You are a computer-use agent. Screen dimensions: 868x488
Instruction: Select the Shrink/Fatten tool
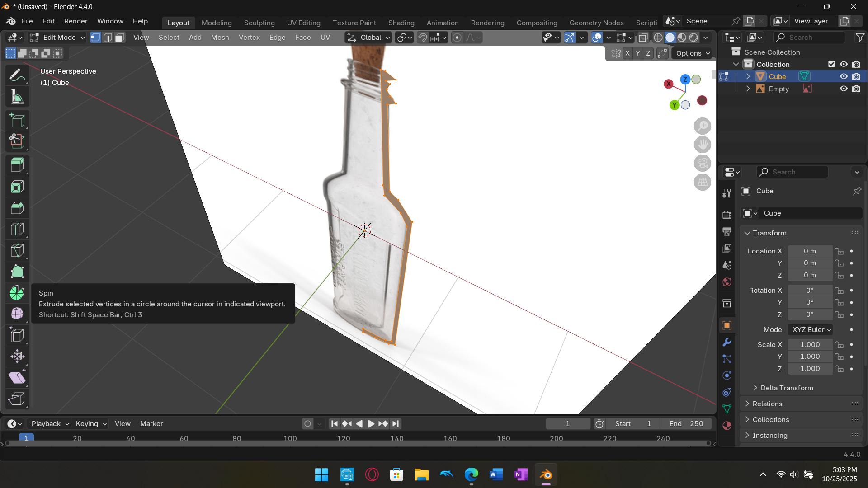pyautogui.click(x=17, y=356)
